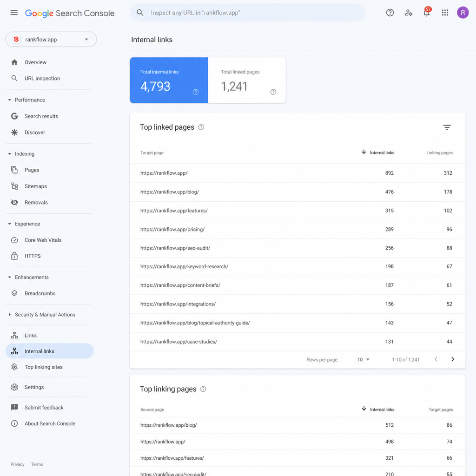Open https://rankflow.app/blog/ source page row

(x=297, y=425)
